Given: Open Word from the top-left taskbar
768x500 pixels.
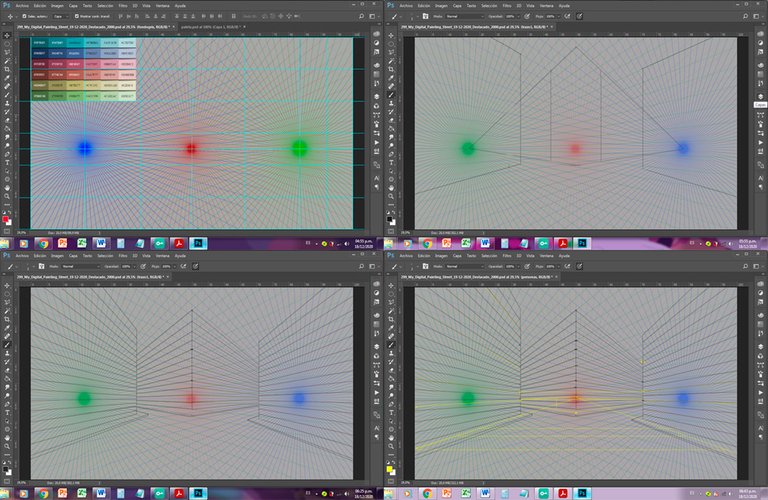Looking at the screenshot, I should click(101, 243).
